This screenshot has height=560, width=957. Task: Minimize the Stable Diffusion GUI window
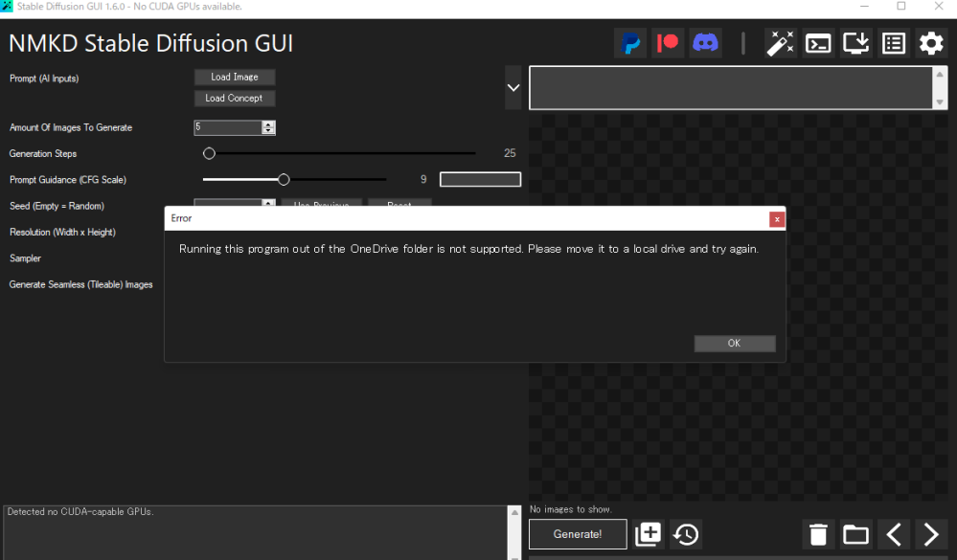(864, 6)
